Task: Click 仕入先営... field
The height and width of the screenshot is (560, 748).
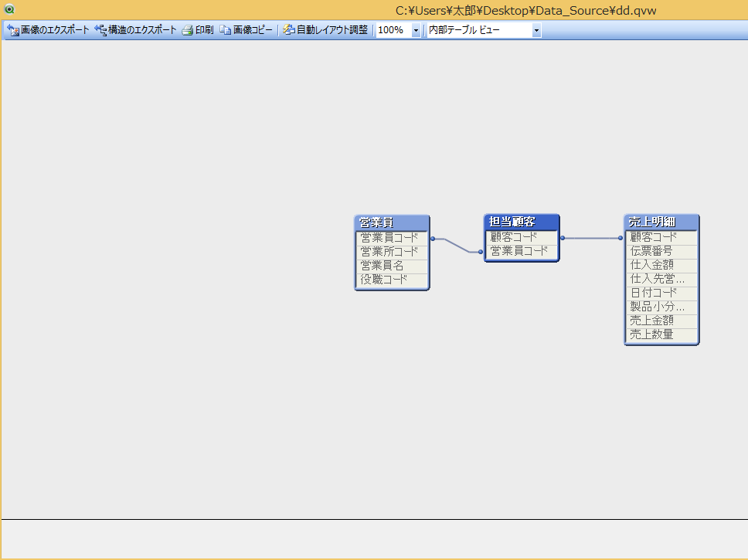Action: [x=661, y=279]
